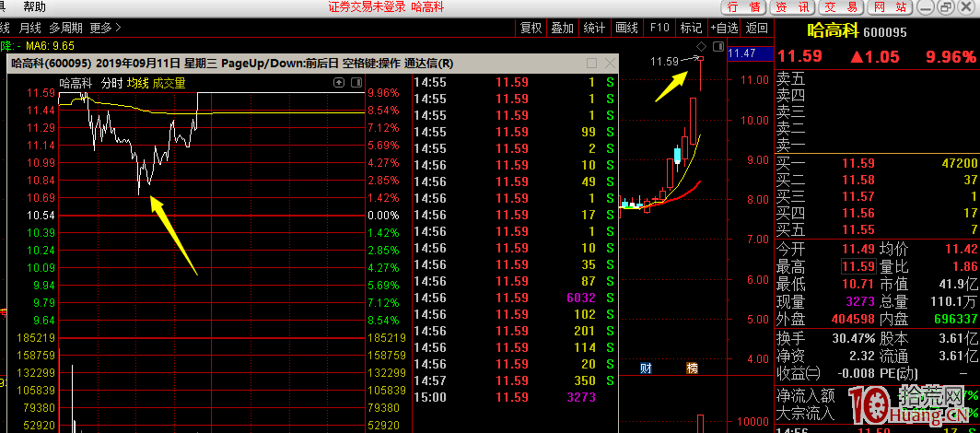980x433 pixels.
Task: Click the 换手 30.47% value
Action: (x=854, y=339)
